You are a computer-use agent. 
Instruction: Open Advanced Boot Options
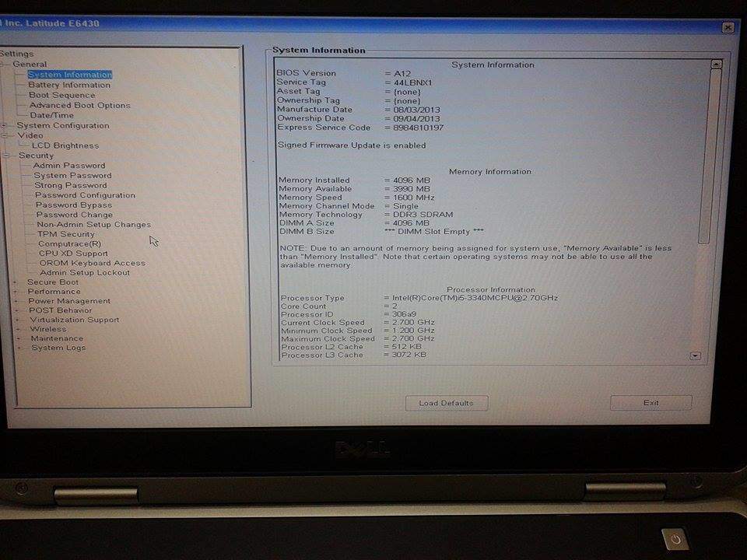[79, 105]
